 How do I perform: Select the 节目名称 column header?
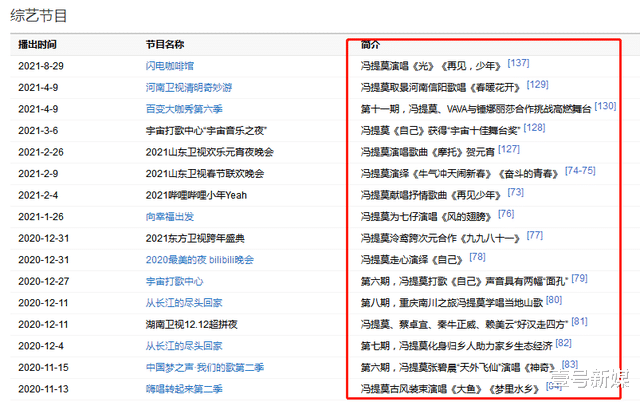165,45
